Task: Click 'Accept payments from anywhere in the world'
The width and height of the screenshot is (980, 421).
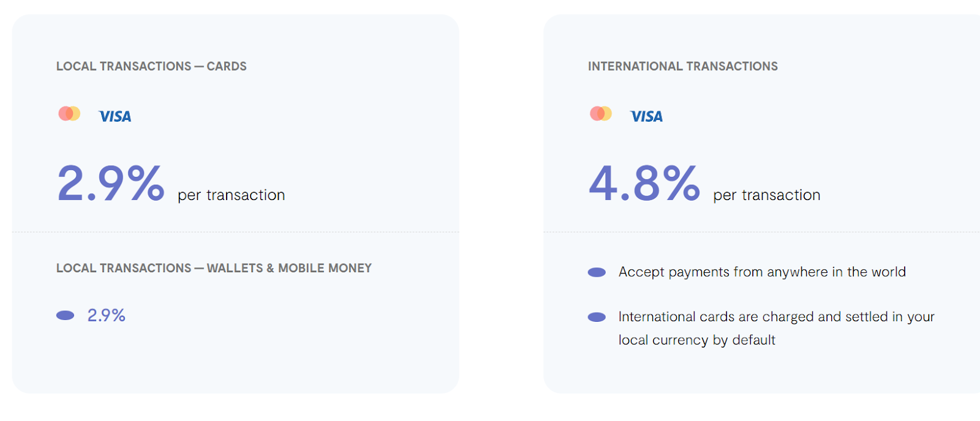Action: click(x=762, y=272)
